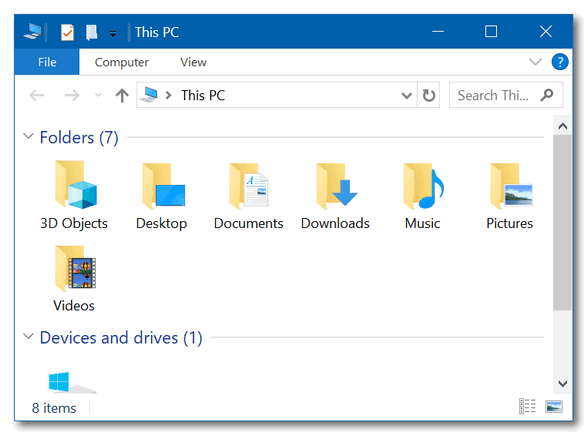Open the address bar history dropdown

(406, 96)
